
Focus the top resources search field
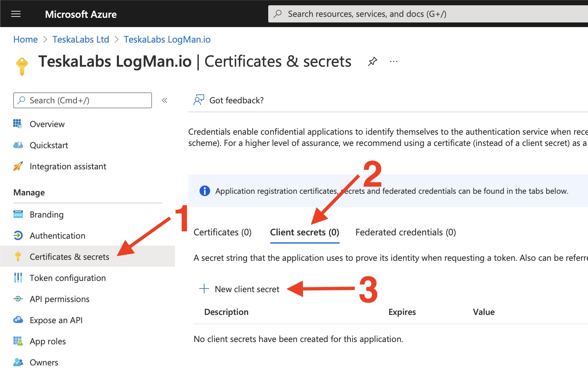(428, 14)
